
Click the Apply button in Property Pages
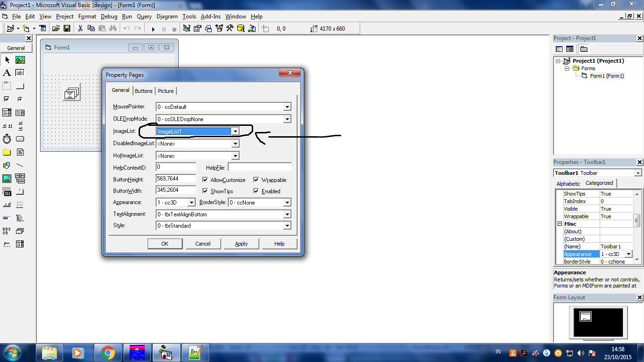click(x=241, y=244)
